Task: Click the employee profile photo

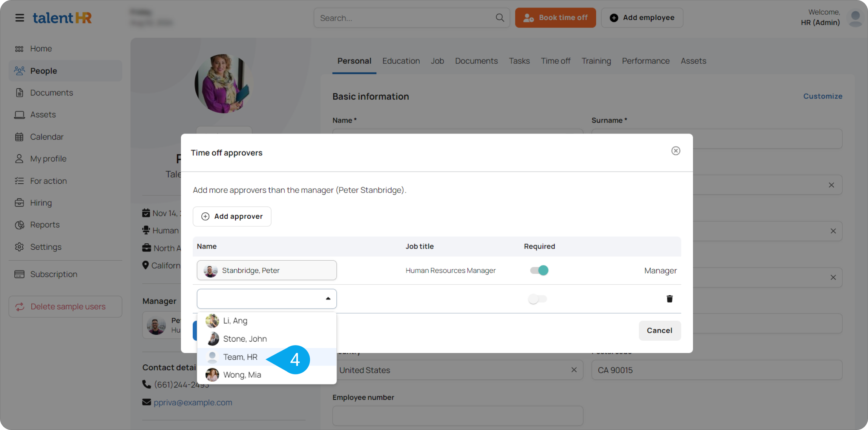Action: 223,84
